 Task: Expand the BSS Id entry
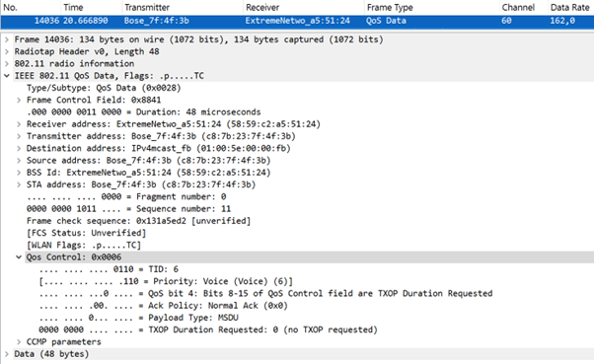click(19, 173)
